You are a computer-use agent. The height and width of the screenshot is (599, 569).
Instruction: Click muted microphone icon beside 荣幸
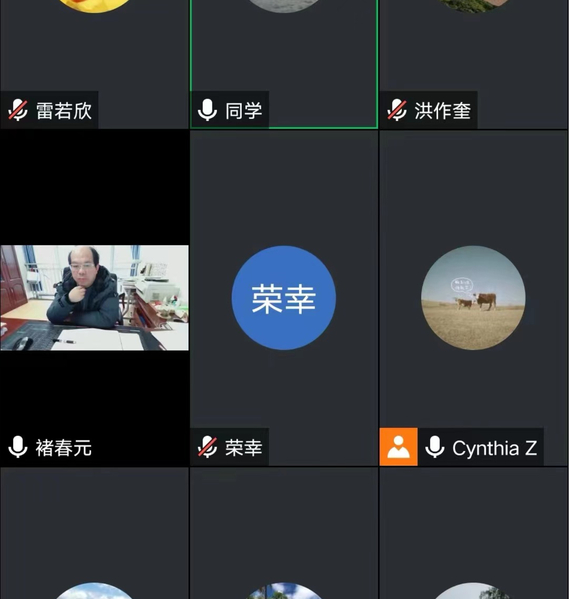[x=207, y=447]
